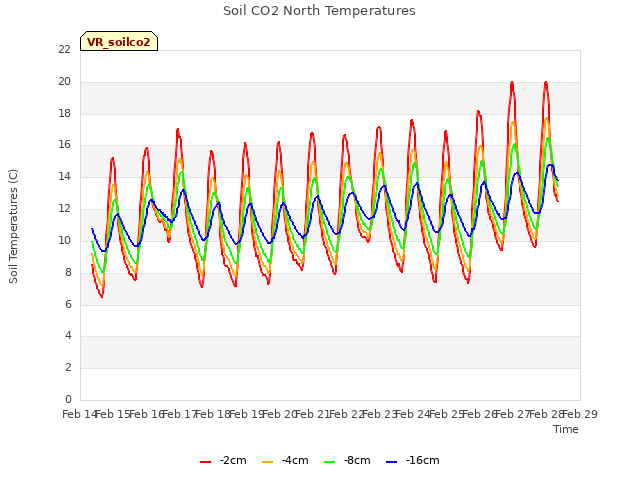
Task: Click the 20 y-axis tick label
Action: [64, 82]
